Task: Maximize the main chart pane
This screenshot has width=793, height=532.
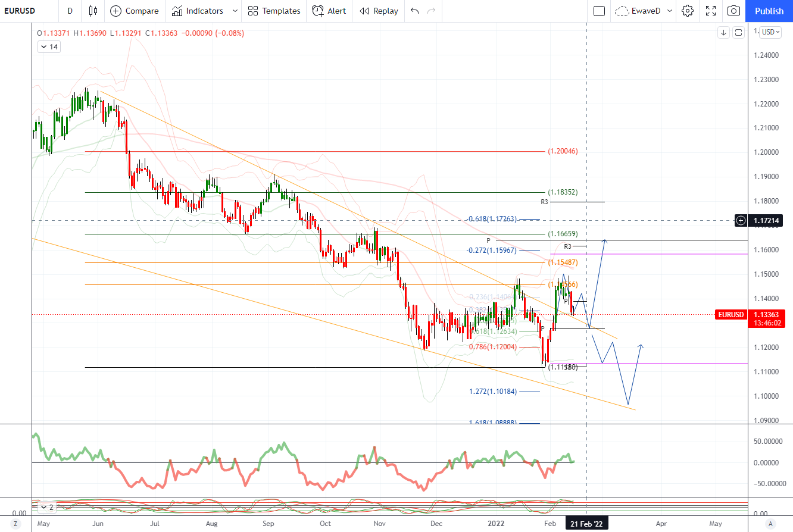Action: click(x=739, y=32)
